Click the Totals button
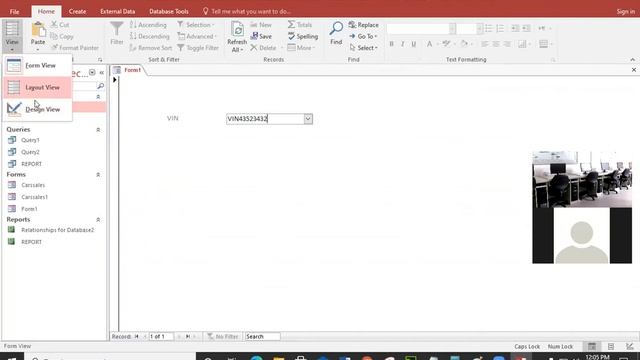640x360 pixels. (300, 25)
